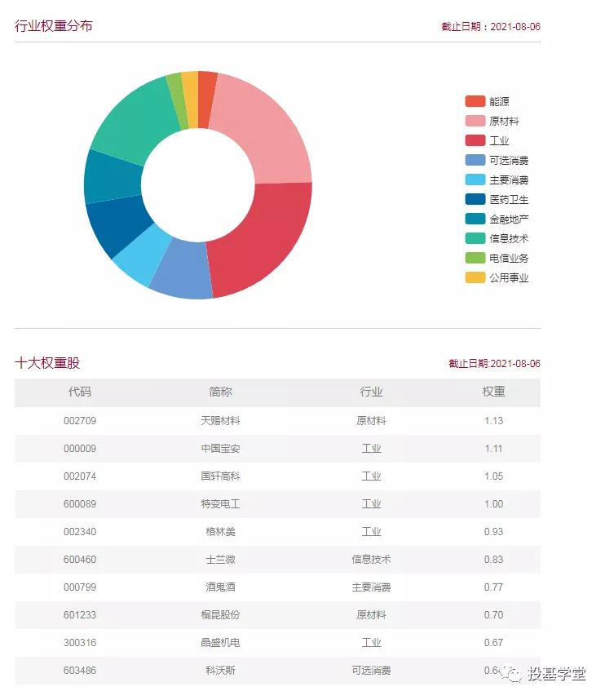Screen dimensions: 605x700
Task: Select the 医药卫生 legend label
Action: [509, 199]
